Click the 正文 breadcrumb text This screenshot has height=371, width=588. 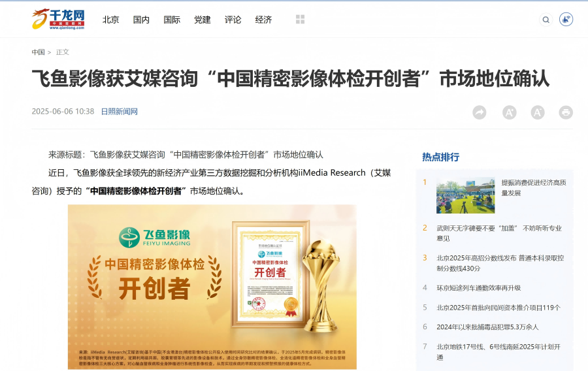[63, 52]
